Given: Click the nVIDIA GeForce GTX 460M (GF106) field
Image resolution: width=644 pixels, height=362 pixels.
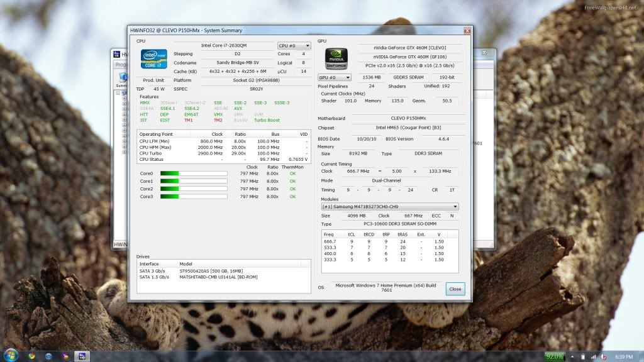Looking at the screenshot, I should click(x=409, y=57).
